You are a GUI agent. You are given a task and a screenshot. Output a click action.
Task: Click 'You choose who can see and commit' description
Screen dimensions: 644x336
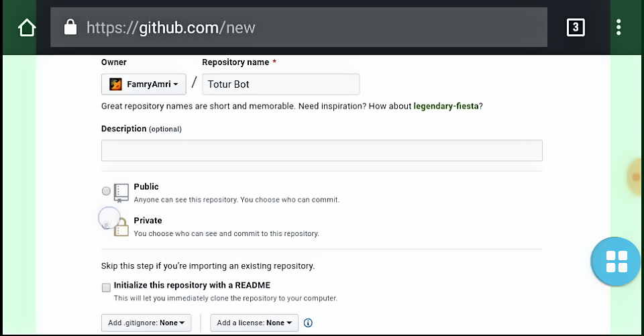click(226, 233)
